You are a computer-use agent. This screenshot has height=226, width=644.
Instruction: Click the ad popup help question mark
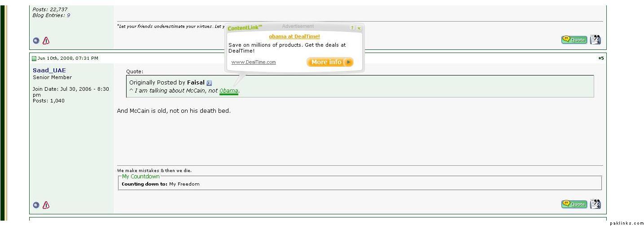pyautogui.click(x=352, y=28)
